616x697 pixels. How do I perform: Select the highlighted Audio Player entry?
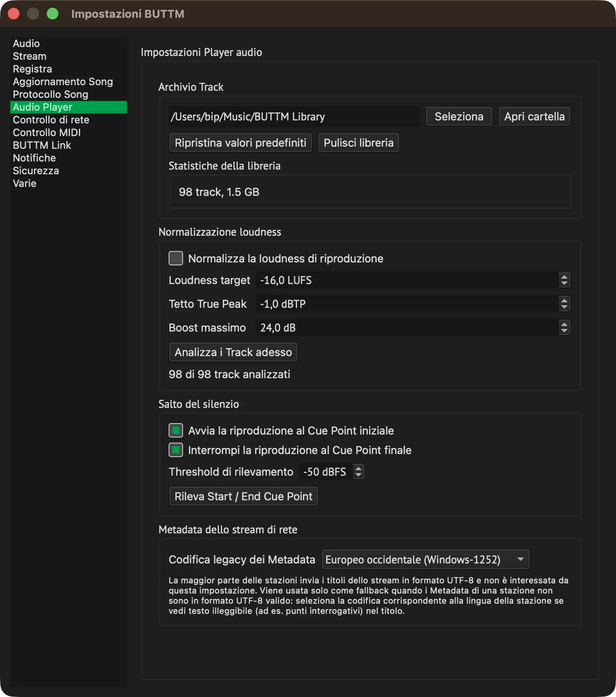(x=68, y=107)
